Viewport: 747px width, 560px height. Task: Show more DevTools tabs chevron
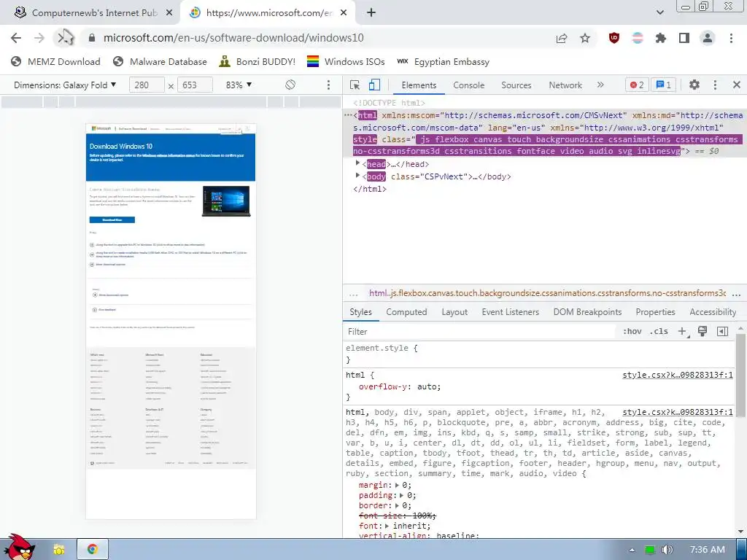(x=600, y=85)
